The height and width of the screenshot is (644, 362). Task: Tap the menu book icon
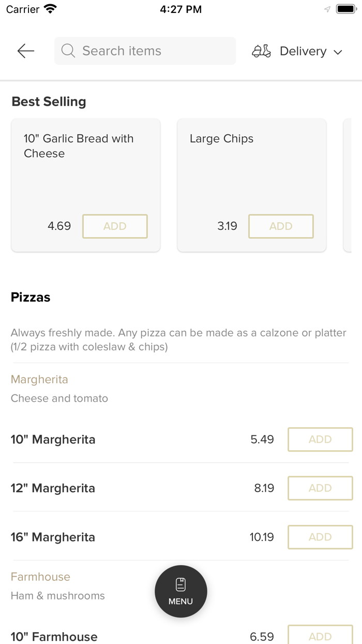coord(180,584)
